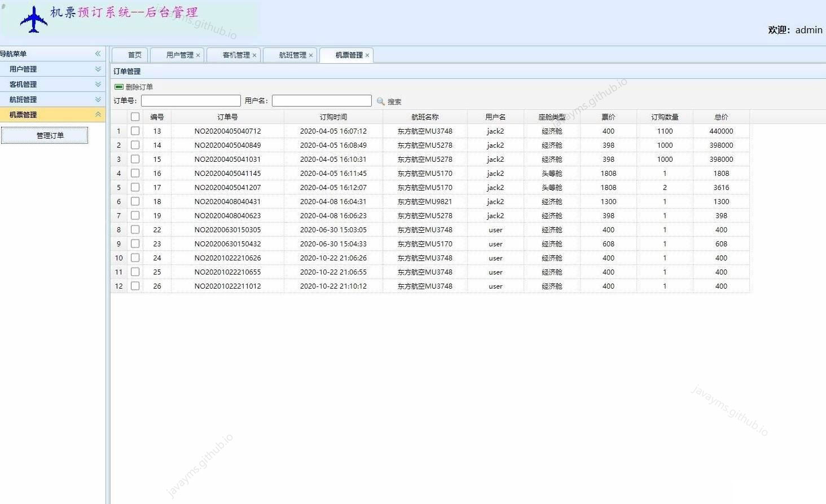
Task: Click flight cell 东方航空MU9821
Action: 425,202
